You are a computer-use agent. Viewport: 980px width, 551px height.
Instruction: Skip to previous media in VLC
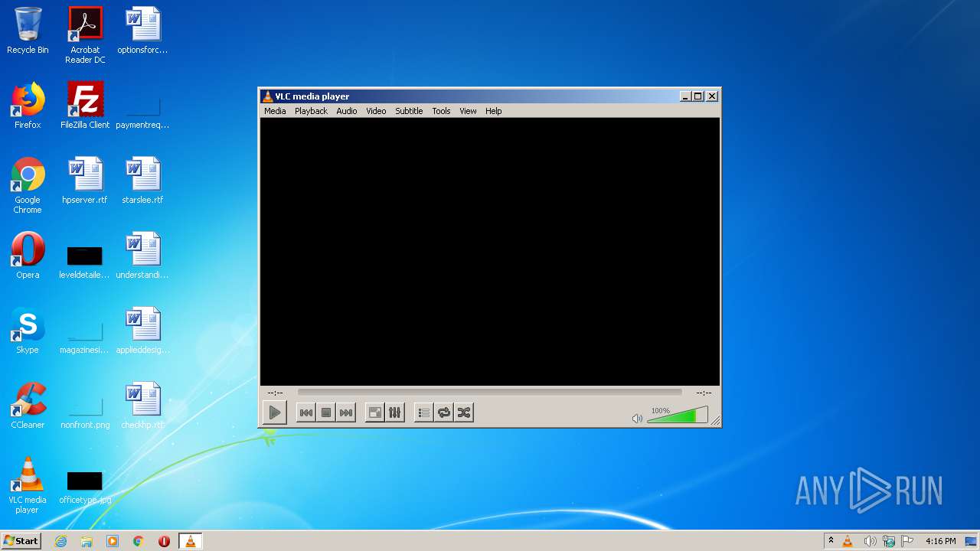[305, 412]
